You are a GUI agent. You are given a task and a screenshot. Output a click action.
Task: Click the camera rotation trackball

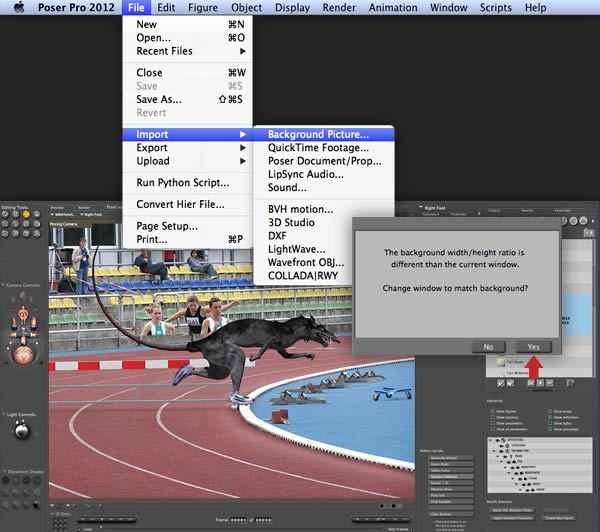24,355
